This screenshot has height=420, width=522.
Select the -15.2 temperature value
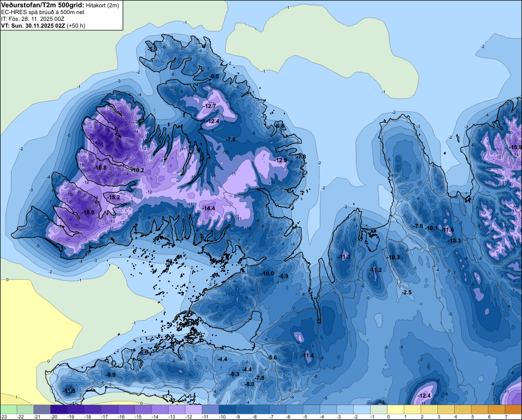pos(113,197)
